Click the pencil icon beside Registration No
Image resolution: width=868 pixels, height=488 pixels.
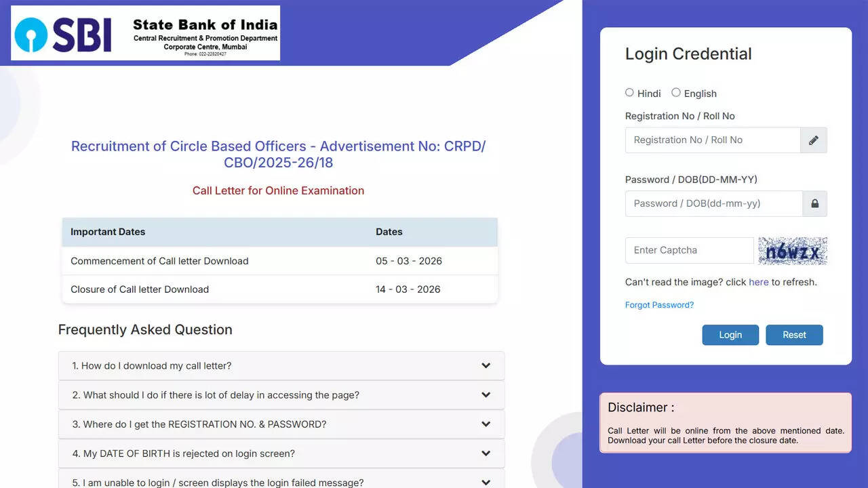(x=814, y=140)
